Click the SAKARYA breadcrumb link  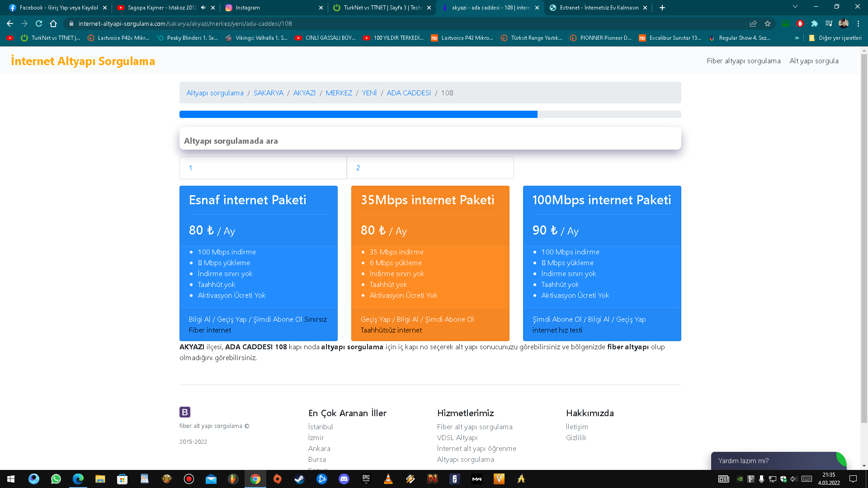[268, 93]
